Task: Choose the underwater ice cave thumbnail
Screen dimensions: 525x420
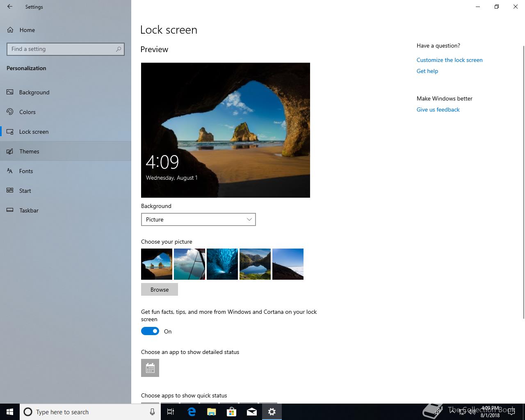Action: point(222,264)
